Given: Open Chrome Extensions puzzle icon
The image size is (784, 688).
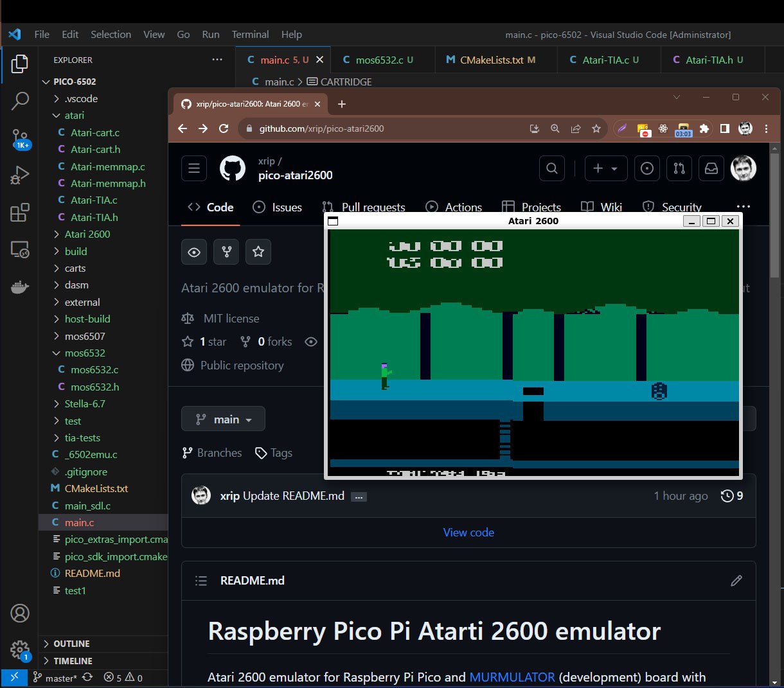Looking at the screenshot, I should tap(704, 128).
